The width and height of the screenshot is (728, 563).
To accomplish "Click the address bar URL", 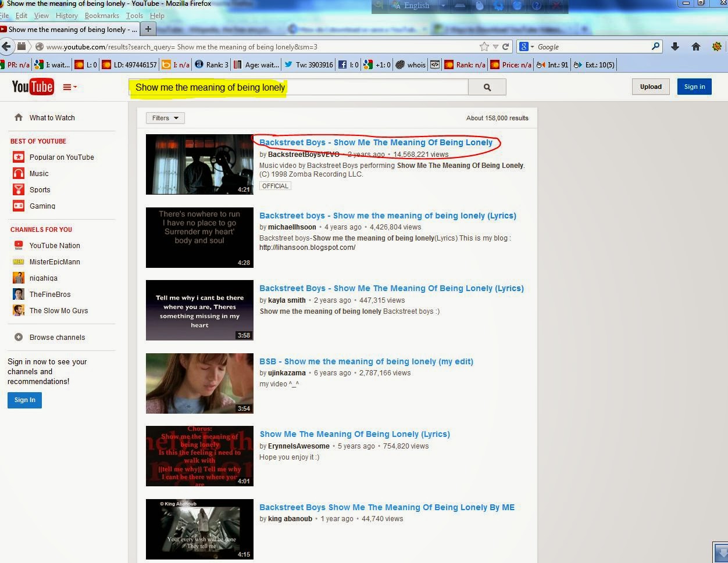I will click(x=182, y=46).
